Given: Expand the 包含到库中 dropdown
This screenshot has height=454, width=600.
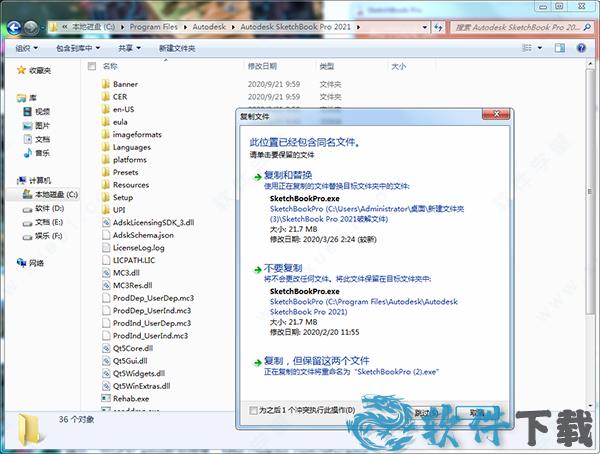Looking at the screenshot, I should (x=78, y=47).
